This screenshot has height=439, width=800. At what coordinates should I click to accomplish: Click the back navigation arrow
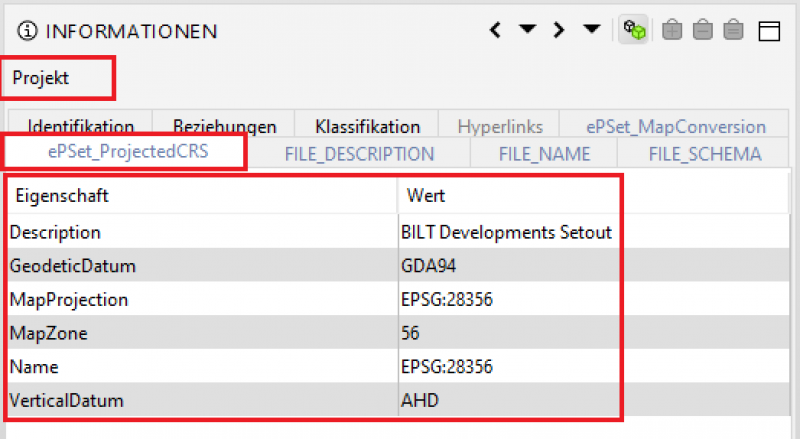(x=495, y=30)
